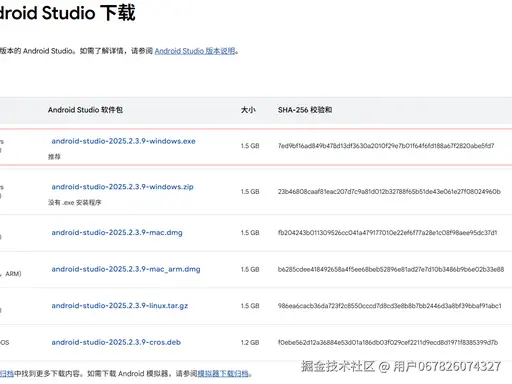Download android-studio-2025.2.3.9-windows.exe
The width and height of the screenshot is (512, 384).
tap(123, 141)
